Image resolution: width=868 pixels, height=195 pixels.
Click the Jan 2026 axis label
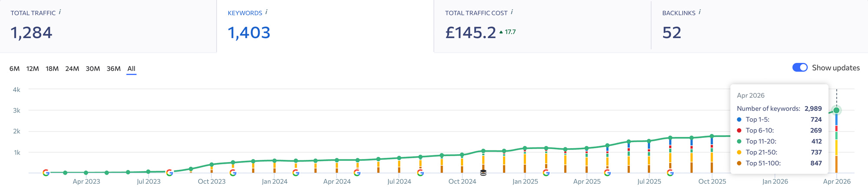click(775, 182)
